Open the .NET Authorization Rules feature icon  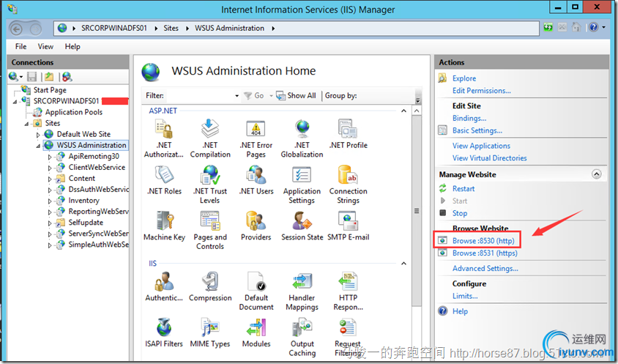click(163, 130)
